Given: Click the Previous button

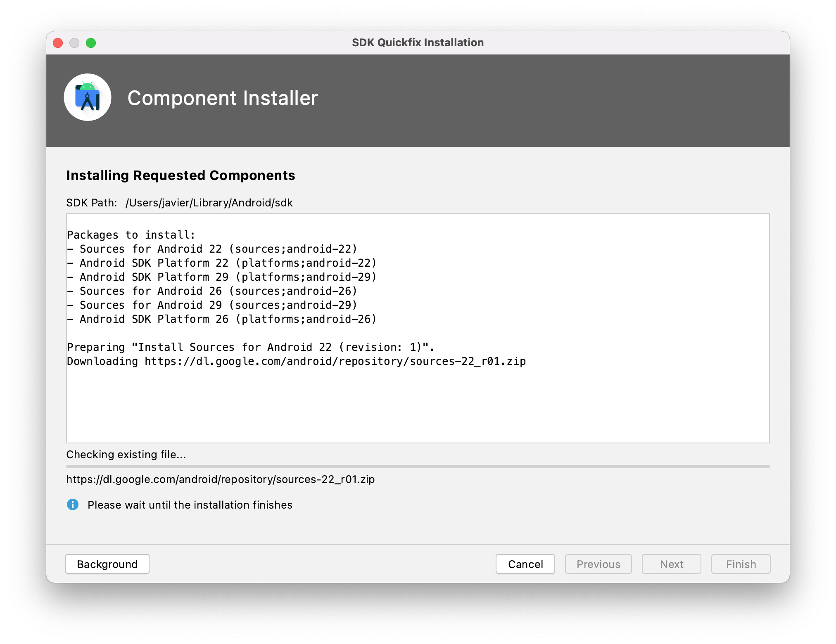Looking at the screenshot, I should (x=598, y=564).
